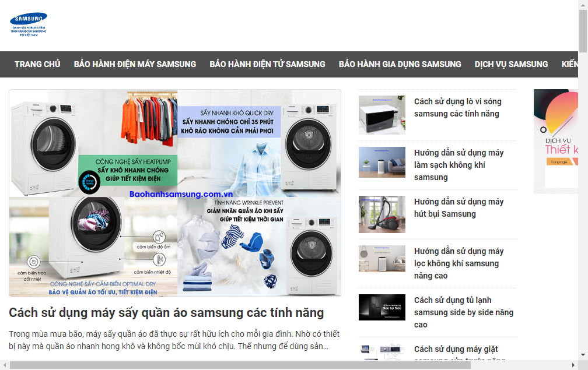Image resolution: width=588 pixels, height=370 pixels.
Task: Open DỊCH VỤ SAMSUNG menu item
Action: (x=511, y=65)
